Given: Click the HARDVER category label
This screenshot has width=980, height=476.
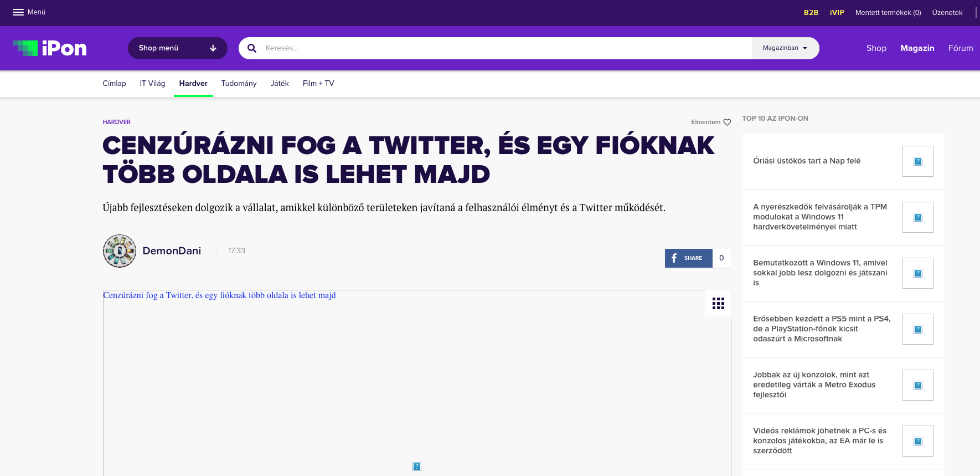Looking at the screenshot, I should click(x=116, y=122).
